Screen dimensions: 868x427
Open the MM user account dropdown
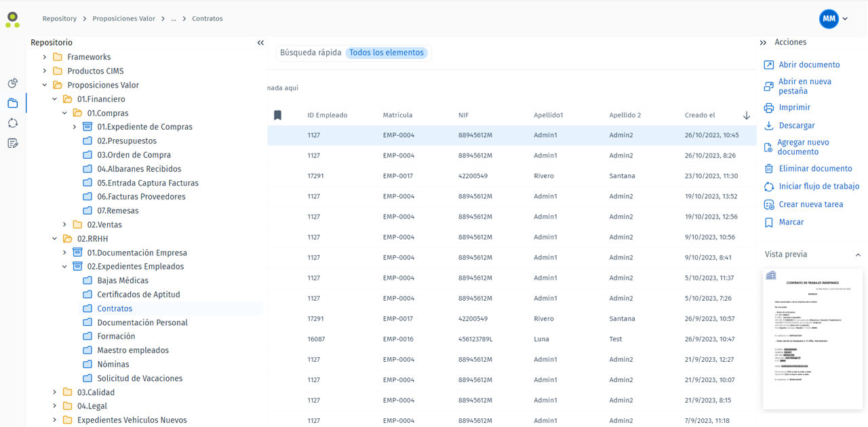coord(833,19)
